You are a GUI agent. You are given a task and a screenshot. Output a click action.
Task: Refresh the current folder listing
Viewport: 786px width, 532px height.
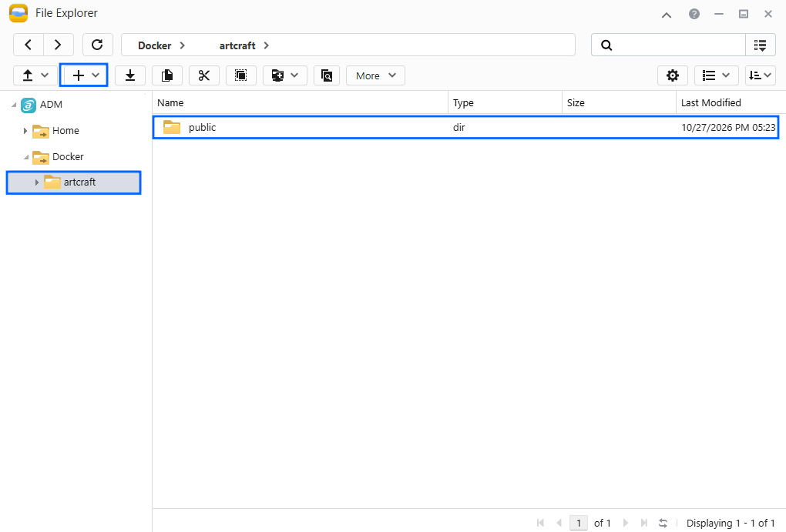pos(97,45)
